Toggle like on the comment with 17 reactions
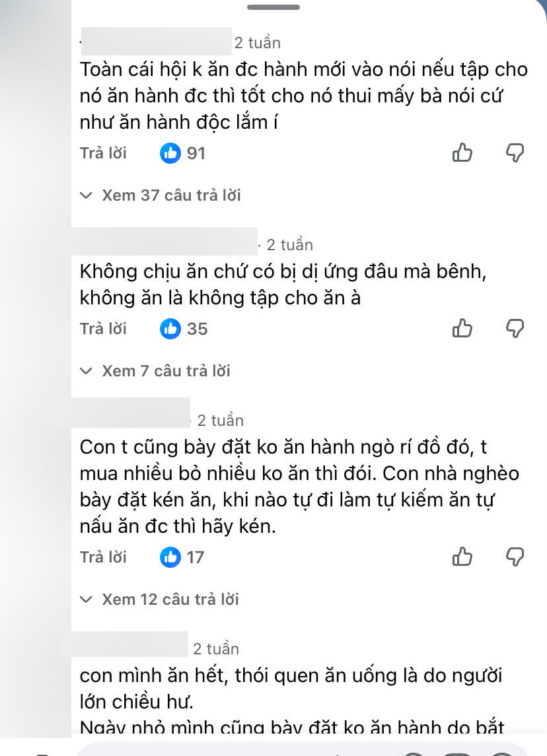The height and width of the screenshot is (756, 547). [x=462, y=557]
